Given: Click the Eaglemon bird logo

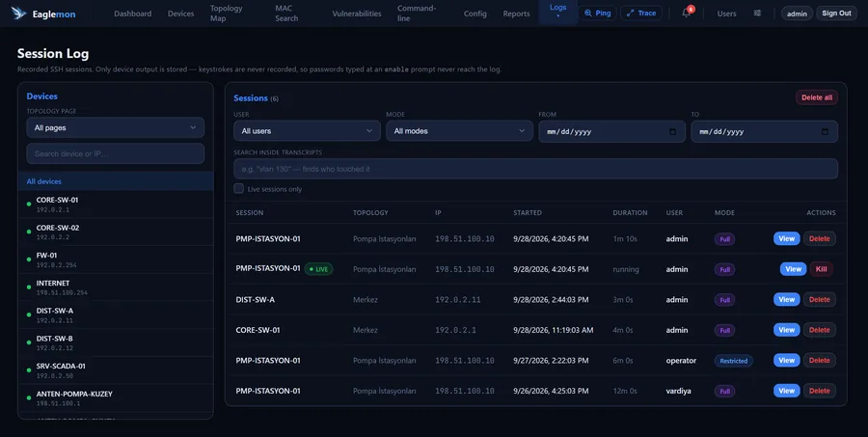Looking at the screenshot, I should point(19,14).
